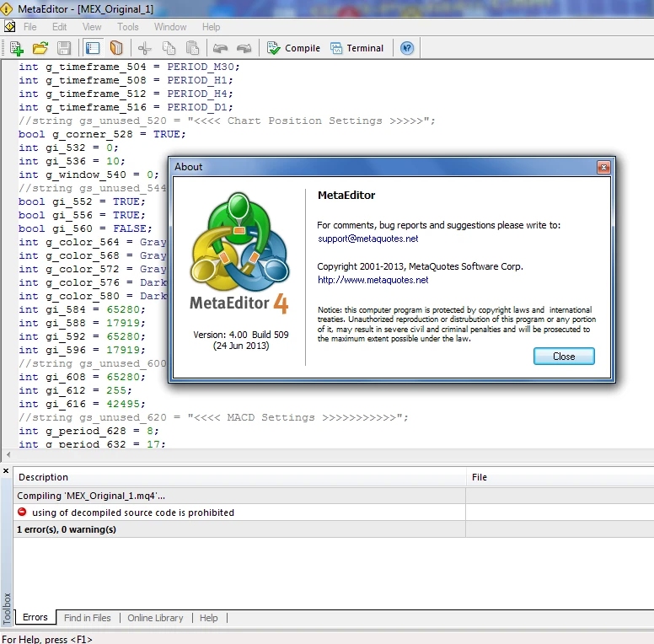Click the left arrow of the horizontal scrollbar
Image resolution: width=654 pixels, height=644 pixels.
coord(8,454)
